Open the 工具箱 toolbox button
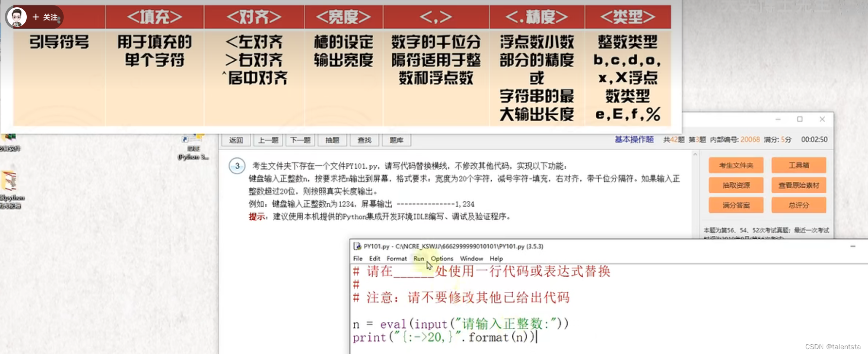Image resolution: width=868 pixels, height=354 pixels. click(799, 165)
